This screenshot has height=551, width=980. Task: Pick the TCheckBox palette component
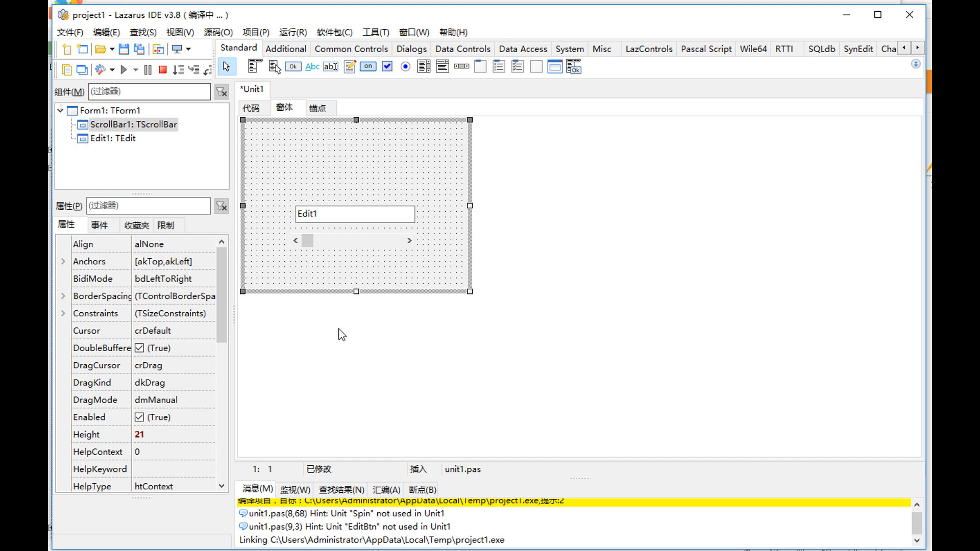click(x=387, y=67)
